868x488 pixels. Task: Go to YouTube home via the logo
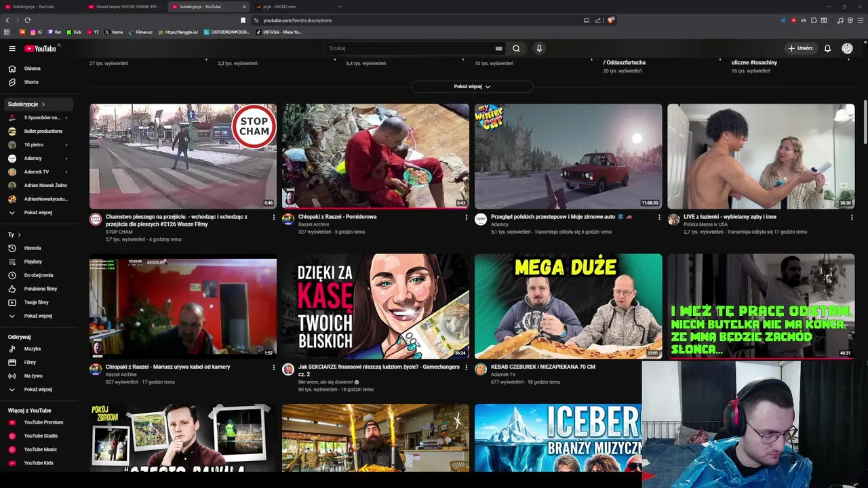[x=41, y=48]
